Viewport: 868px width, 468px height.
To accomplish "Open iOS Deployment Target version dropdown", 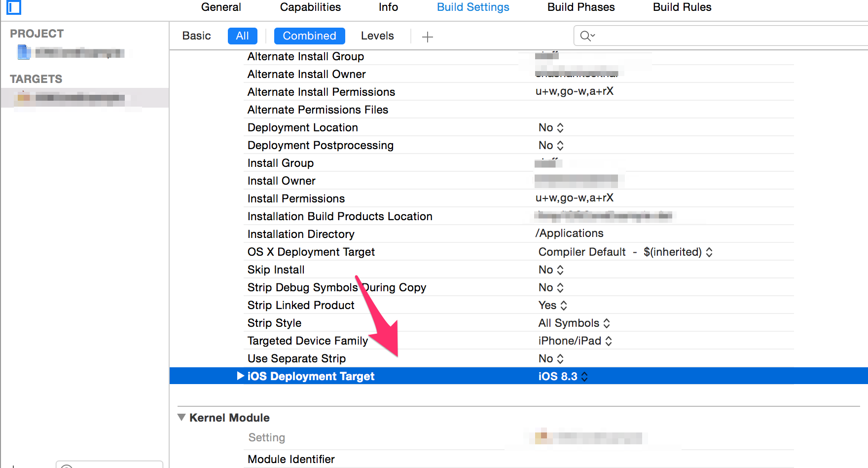I will (x=563, y=377).
